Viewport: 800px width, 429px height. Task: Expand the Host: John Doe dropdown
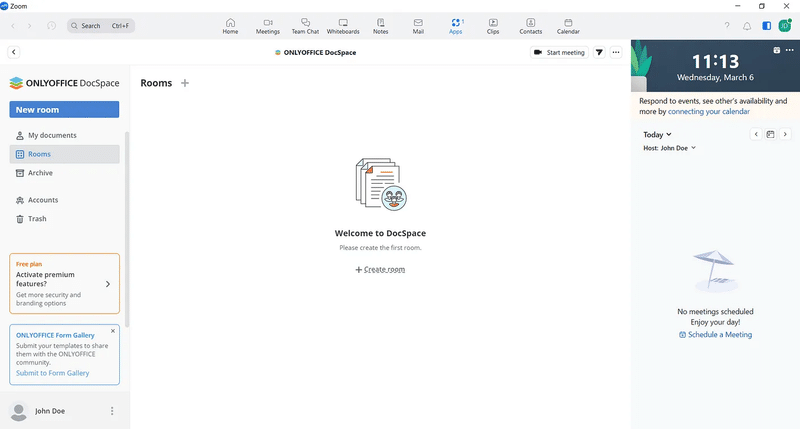tap(669, 148)
